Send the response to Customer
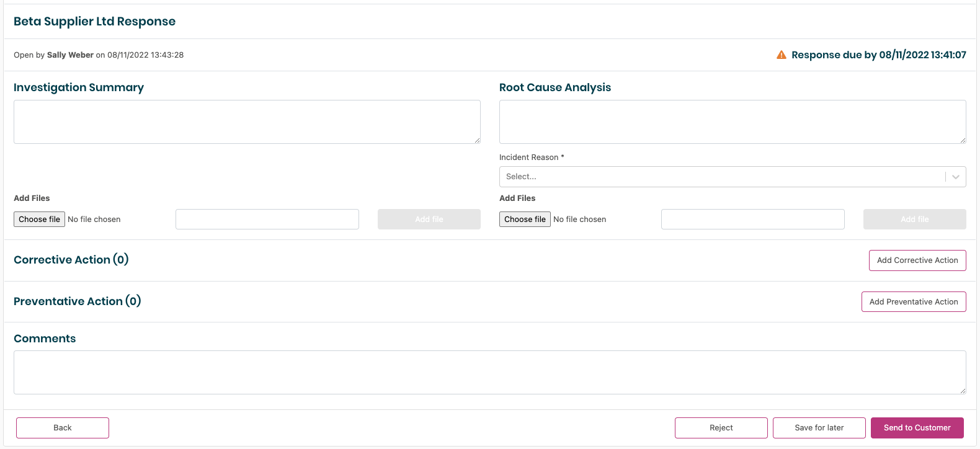Screen dimensions: 980x449 click(x=917, y=428)
